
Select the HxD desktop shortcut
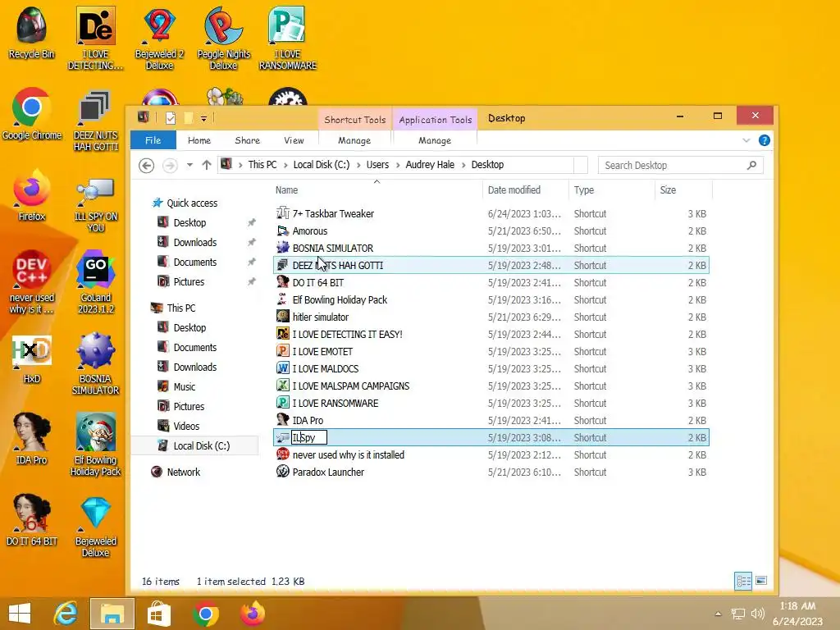click(32, 359)
